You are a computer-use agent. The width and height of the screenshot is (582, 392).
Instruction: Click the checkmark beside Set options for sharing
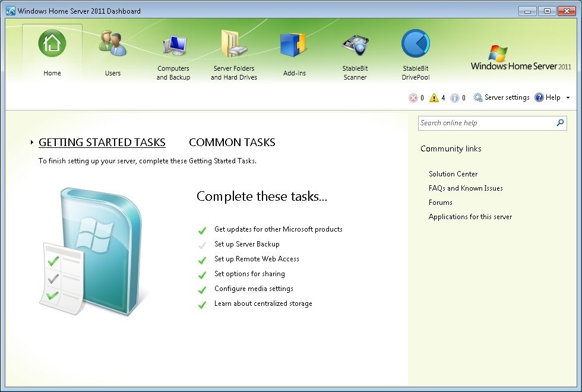202,275
